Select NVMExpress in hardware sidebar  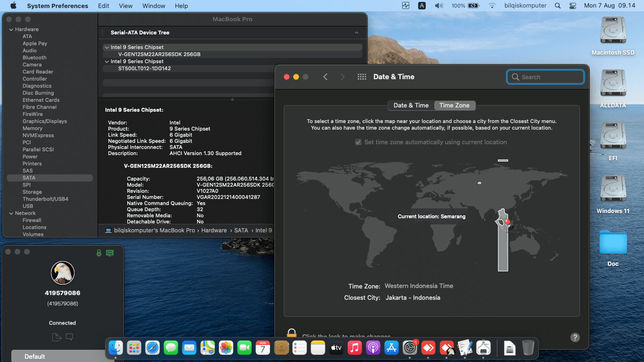pyautogui.click(x=38, y=135)
